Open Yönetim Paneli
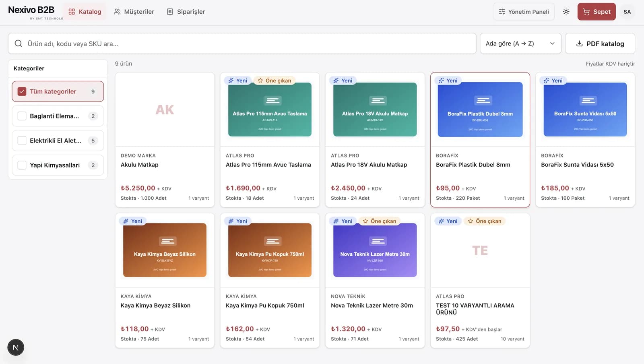Viewport: 644px width, 364px height. point(524,12)
